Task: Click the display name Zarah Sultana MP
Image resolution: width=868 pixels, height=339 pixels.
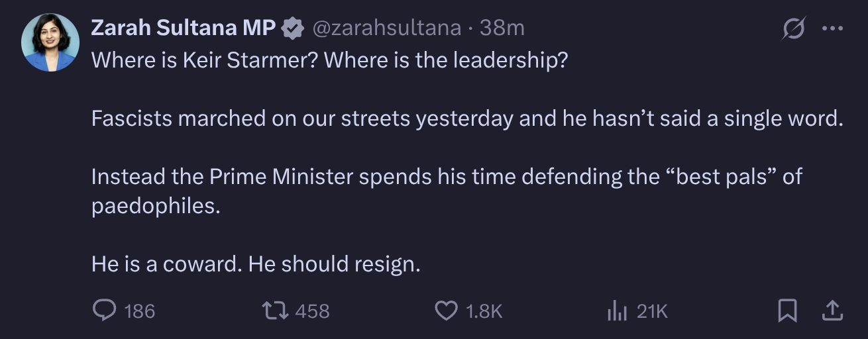Action: point(183,28)
